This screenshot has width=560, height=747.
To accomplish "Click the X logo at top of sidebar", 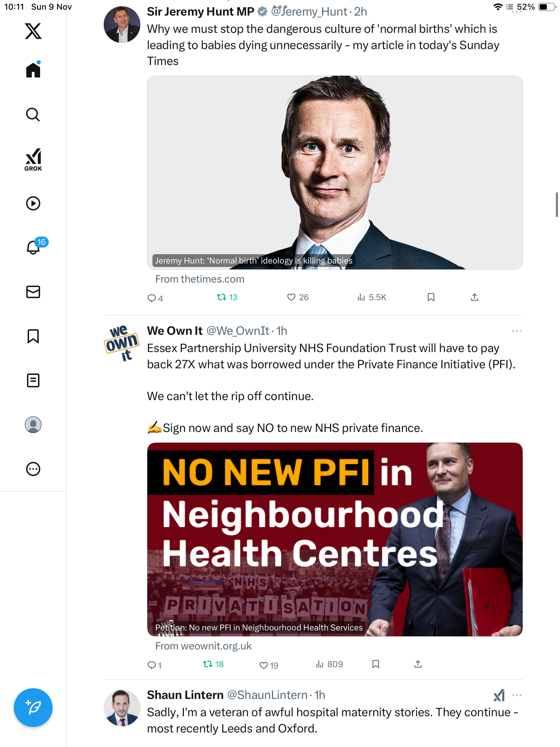I will point(33,31).
